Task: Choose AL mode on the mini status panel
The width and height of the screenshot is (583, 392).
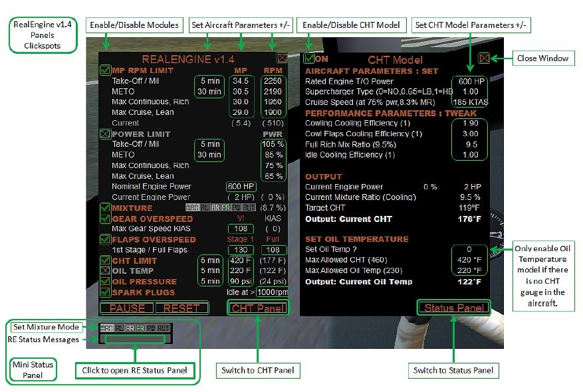Action: pos(119,328)
